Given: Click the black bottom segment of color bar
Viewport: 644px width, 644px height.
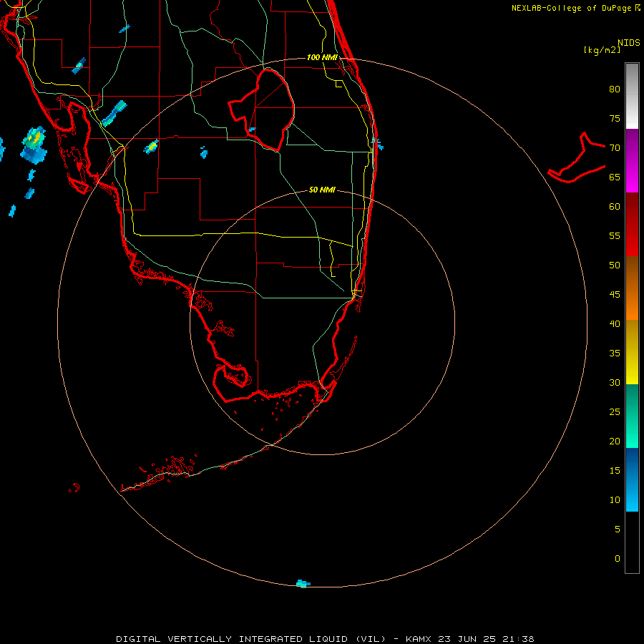Looking at the screenshot, I should (x=632, y=542).
